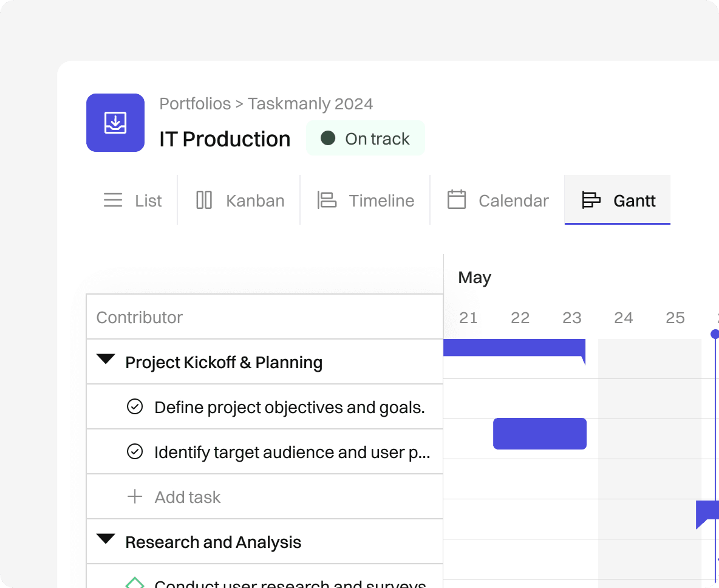Collapse the Research and Analysis section

[x=106, y=539]
